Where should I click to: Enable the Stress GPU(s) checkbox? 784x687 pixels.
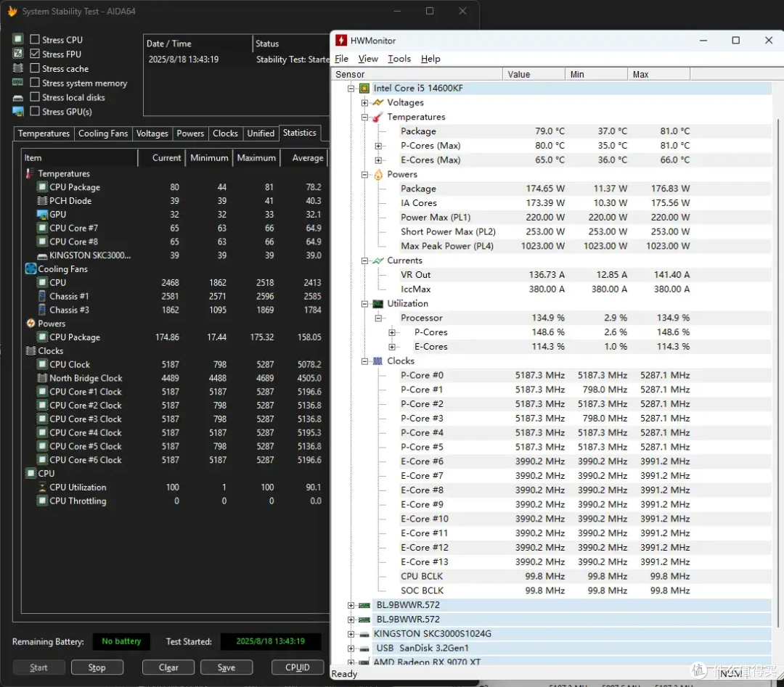click(35, 111)
